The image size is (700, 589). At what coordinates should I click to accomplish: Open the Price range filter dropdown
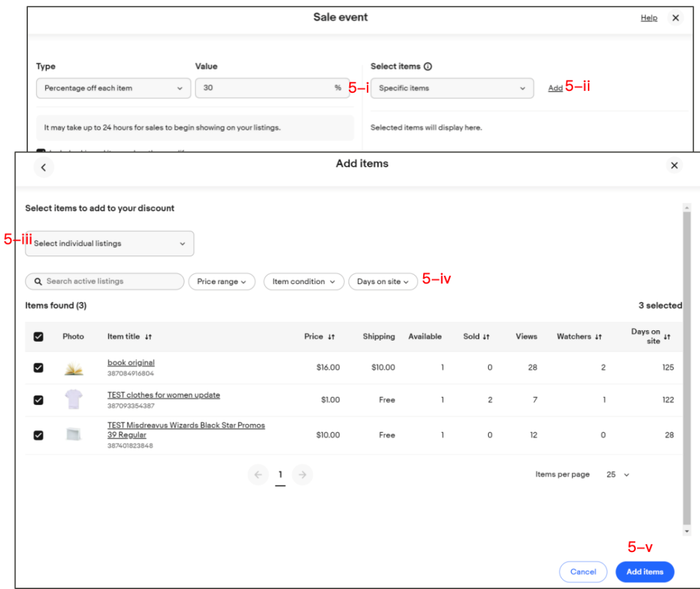coord(222,282)
